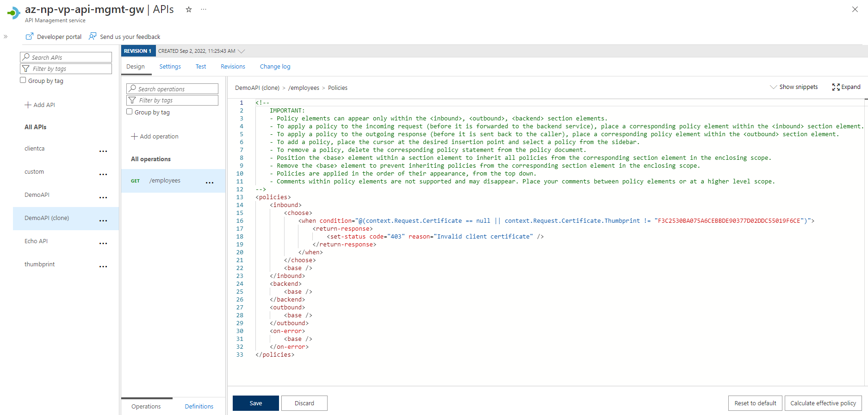
Task: Click Calculate effective policy
Action: click(823, 403)
